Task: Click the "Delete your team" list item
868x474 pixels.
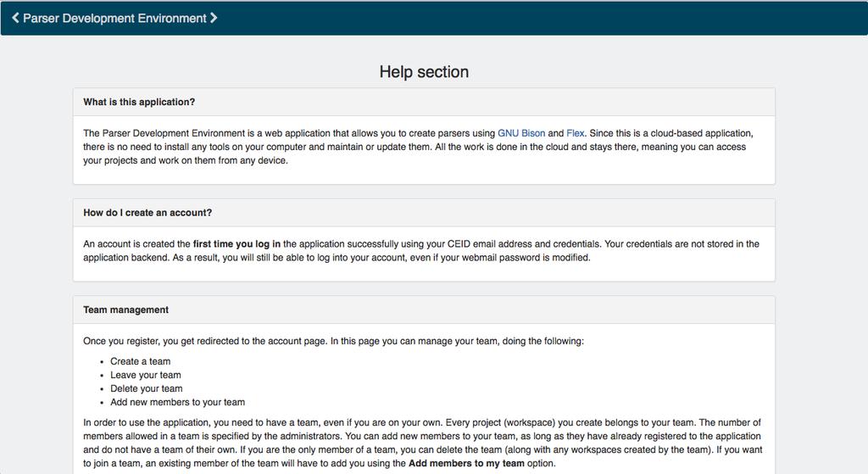Action: (x=146, y=388)
